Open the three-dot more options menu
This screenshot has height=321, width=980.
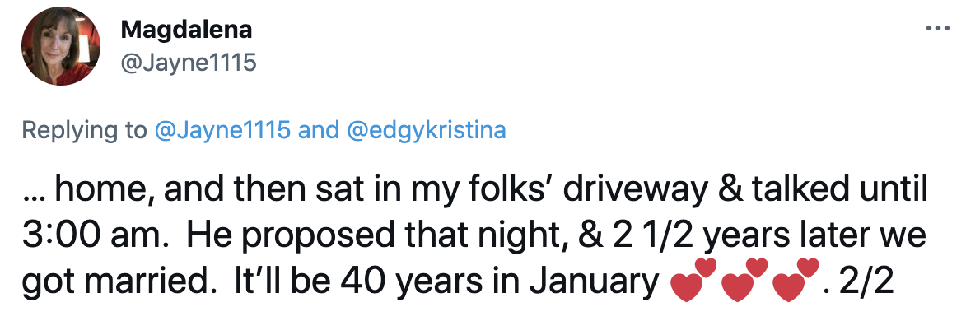(x=937, y=27)
